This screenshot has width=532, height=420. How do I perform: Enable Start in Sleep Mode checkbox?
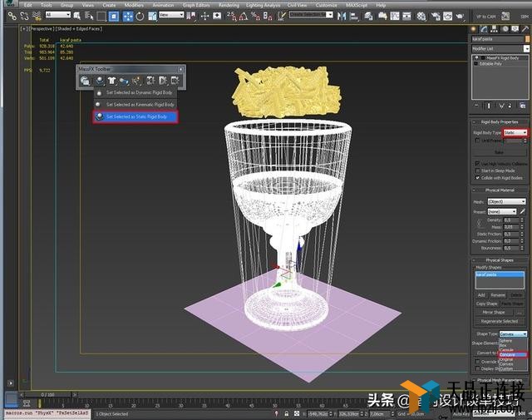point(477,170)
